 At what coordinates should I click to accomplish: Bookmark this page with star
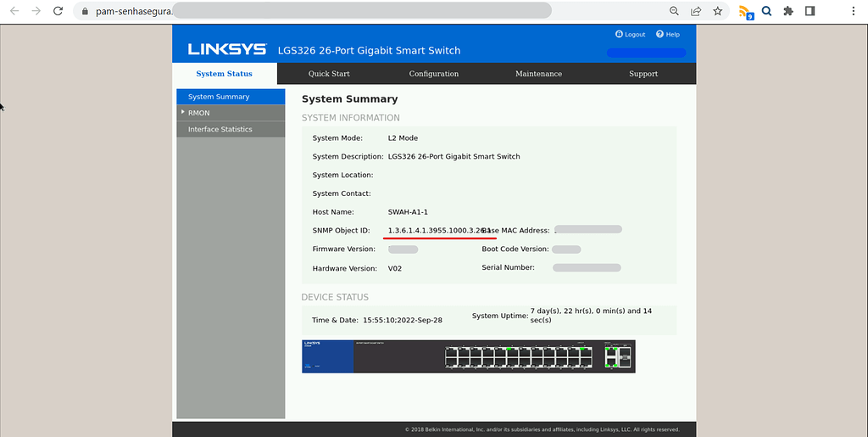717,11
